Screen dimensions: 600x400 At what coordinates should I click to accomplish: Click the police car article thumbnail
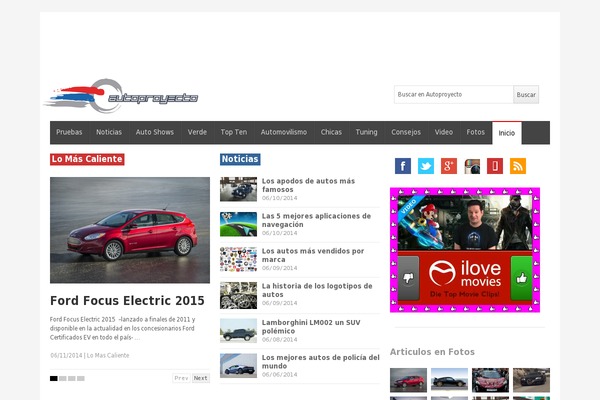pyautogui.click(x=238, y=366)
